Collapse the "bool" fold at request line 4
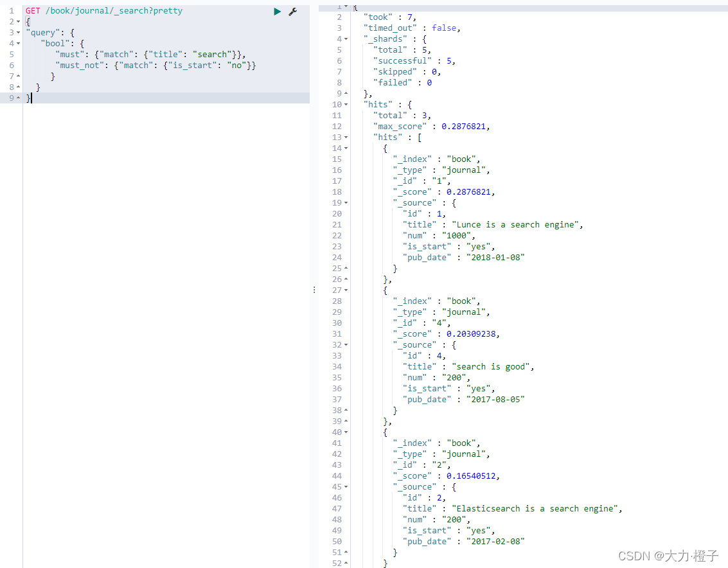This screenshot has width=728, height=568. (x=18, y=44)
